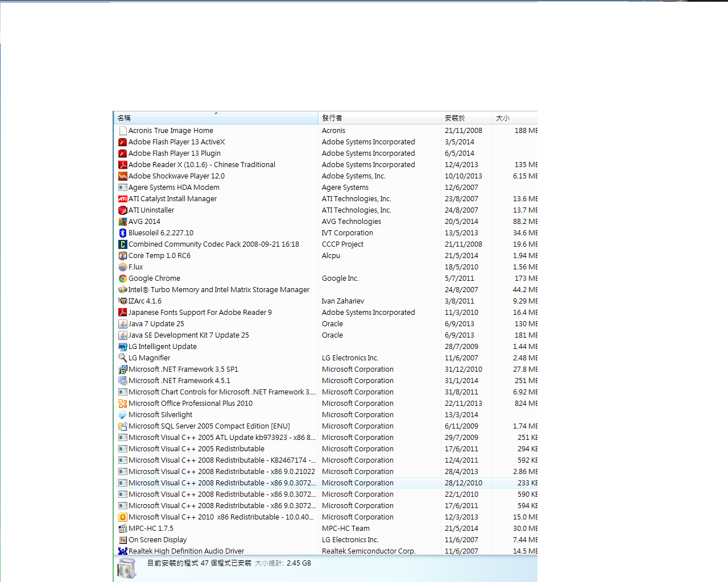Click publisher 'Ivan Zahariev' cell
This screenshot has height=582, width=728.
coord(343,301)
